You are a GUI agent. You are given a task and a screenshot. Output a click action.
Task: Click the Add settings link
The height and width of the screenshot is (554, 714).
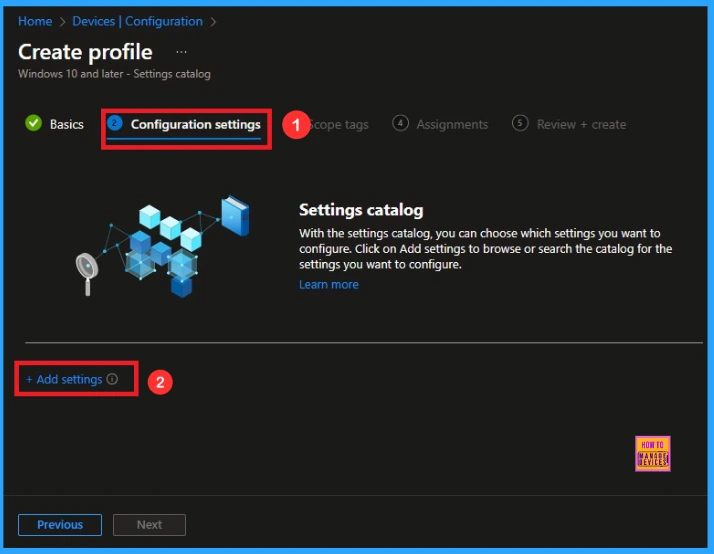(64, 380)
